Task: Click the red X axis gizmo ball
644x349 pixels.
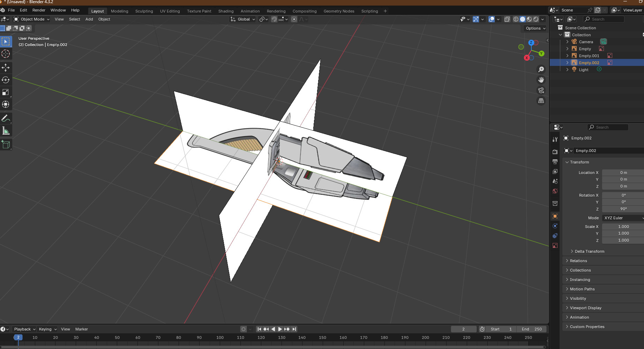Action: point(527,58)
